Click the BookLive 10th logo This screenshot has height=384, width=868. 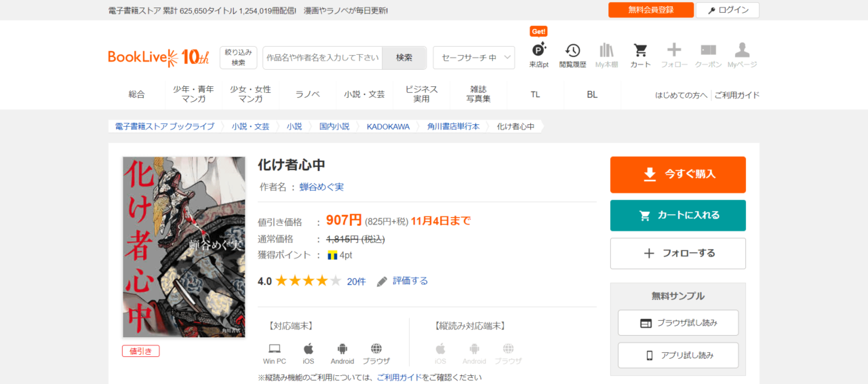(x=159, y=58)
